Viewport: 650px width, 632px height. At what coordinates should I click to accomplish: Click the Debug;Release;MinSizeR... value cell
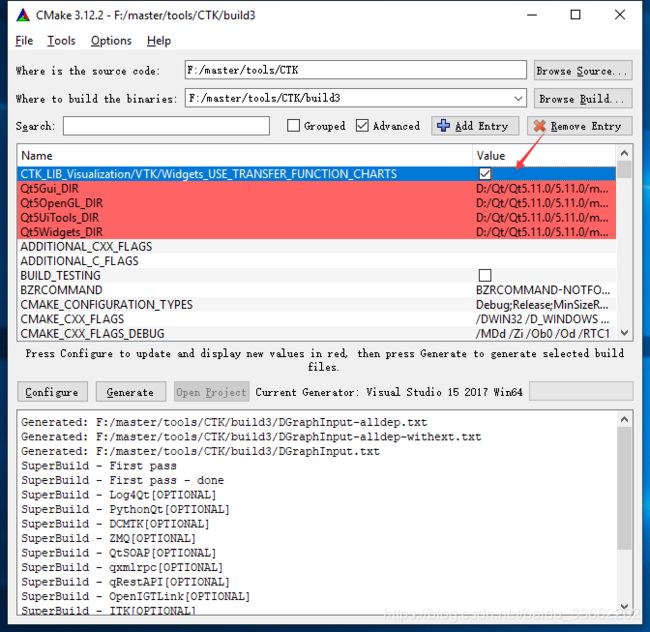click(x=542, y=305)
